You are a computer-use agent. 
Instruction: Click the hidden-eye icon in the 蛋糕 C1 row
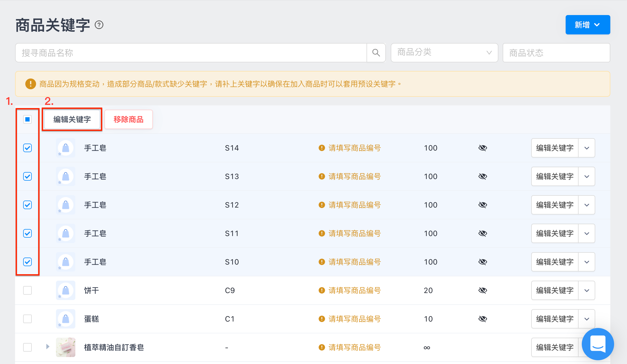[483, 319]
